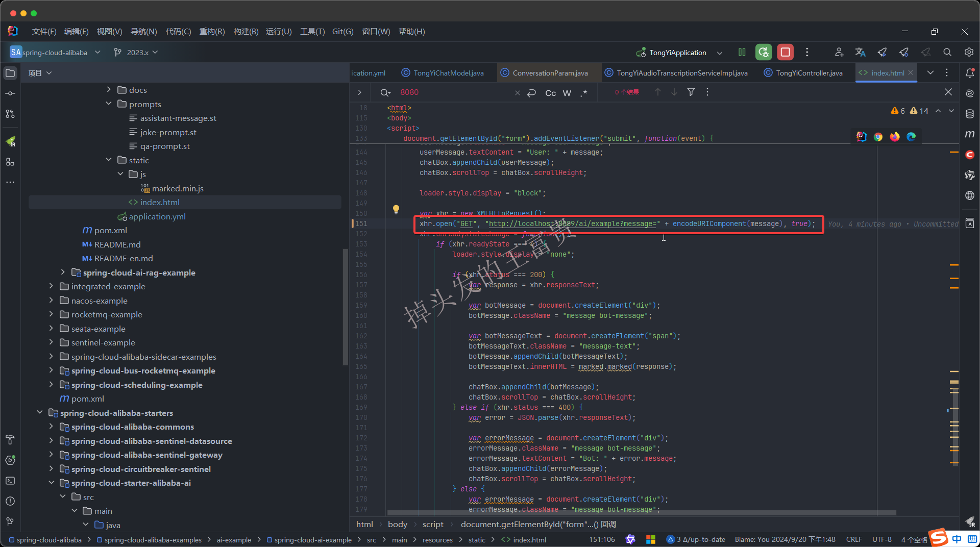
Task: Expand the nacos-example folder
Action: (51, 300)
